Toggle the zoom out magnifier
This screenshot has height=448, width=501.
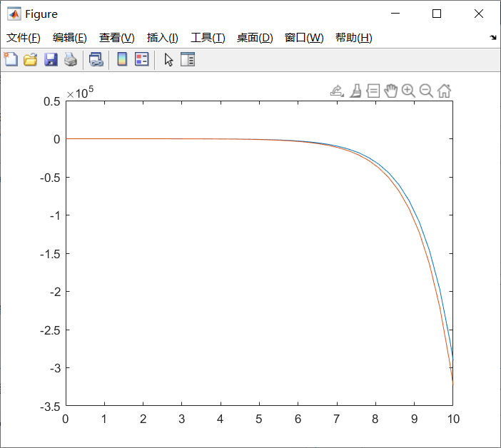coord(426,91)
